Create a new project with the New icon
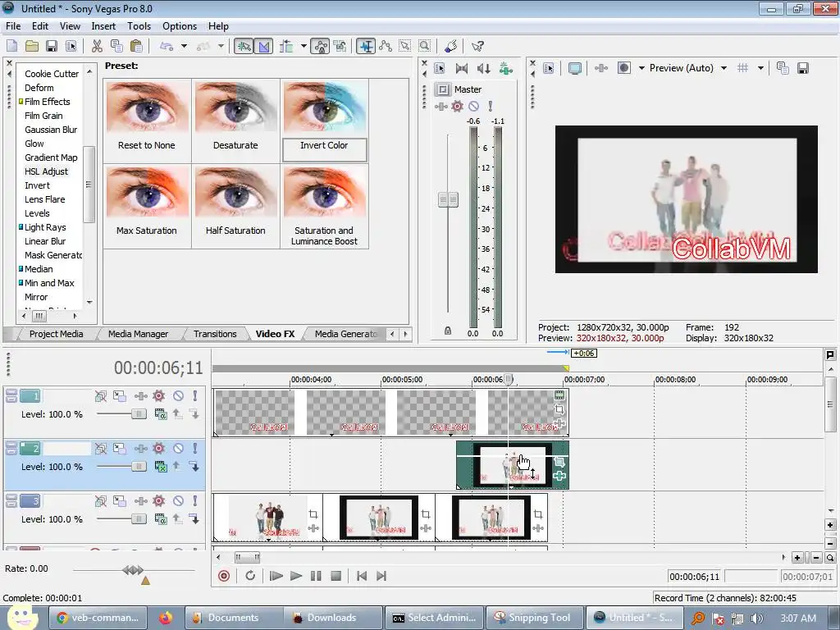Viewport: 840px width, 630px height. 11,46
